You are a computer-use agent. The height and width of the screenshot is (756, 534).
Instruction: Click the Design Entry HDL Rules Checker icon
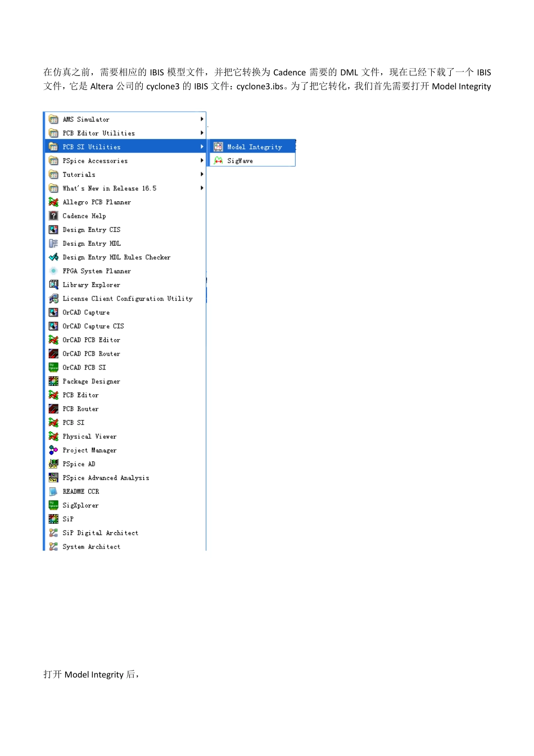(x=53, y=257)
